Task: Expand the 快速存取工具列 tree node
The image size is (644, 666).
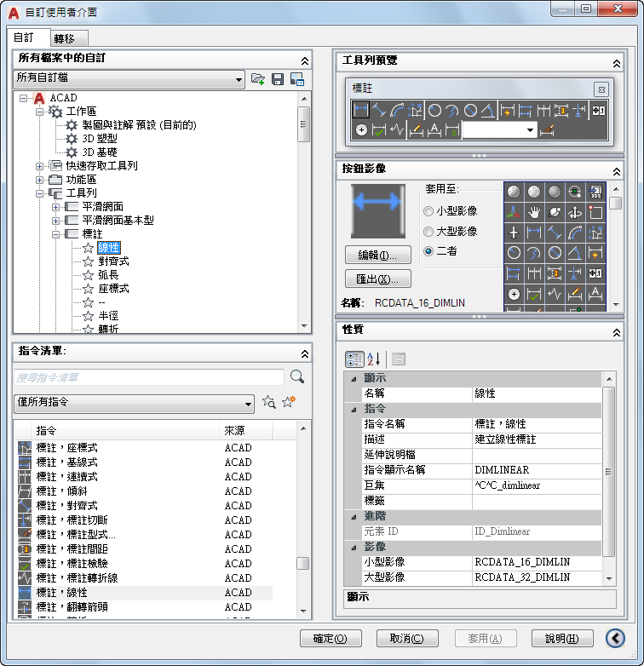Action: (x=39, y=167)
